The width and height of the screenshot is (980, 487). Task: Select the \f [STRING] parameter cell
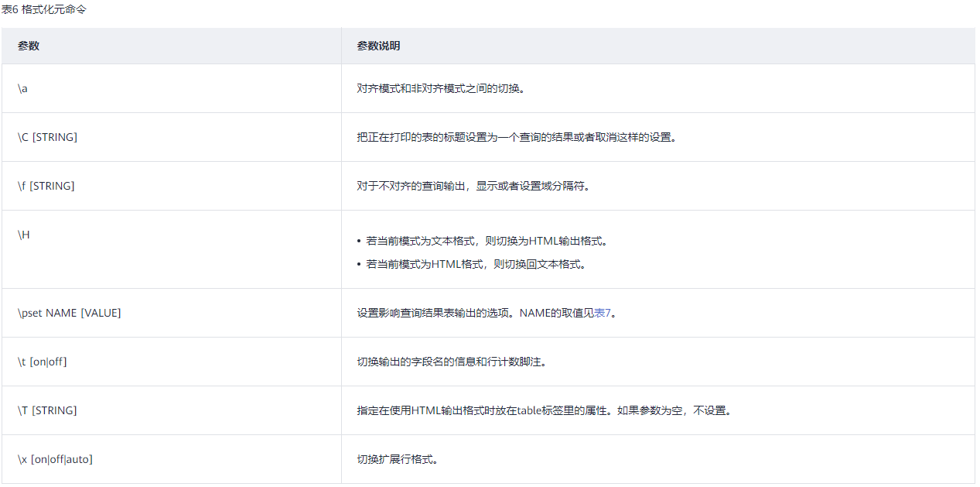172,186
